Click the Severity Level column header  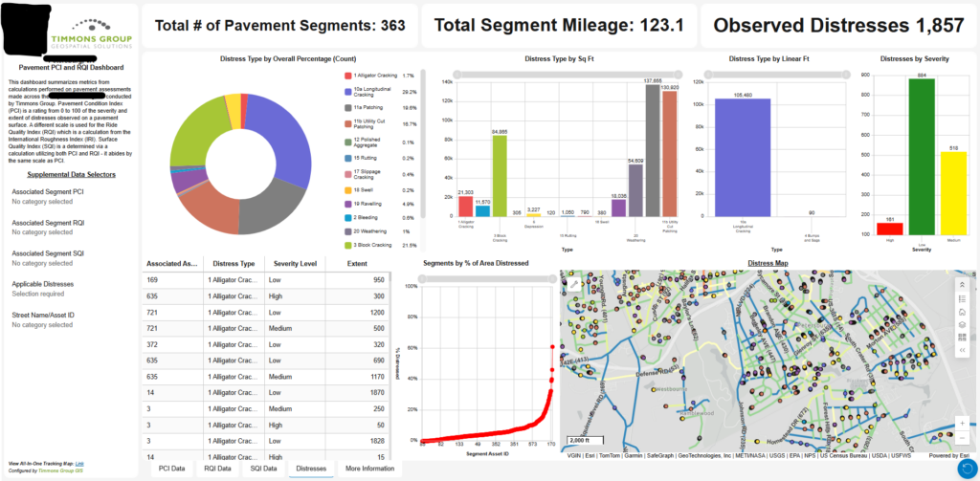coord(295,264)
